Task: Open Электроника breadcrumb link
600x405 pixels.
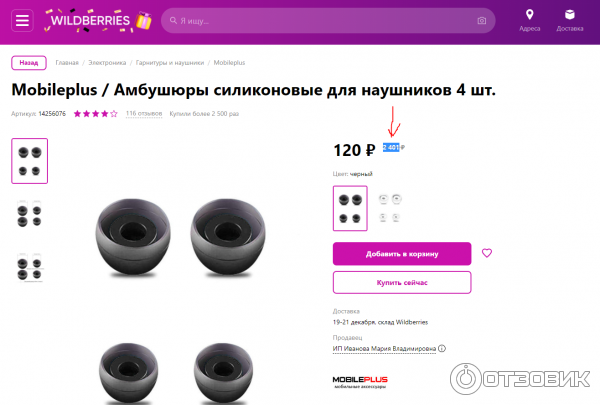Action: click(x=107, y=63)
